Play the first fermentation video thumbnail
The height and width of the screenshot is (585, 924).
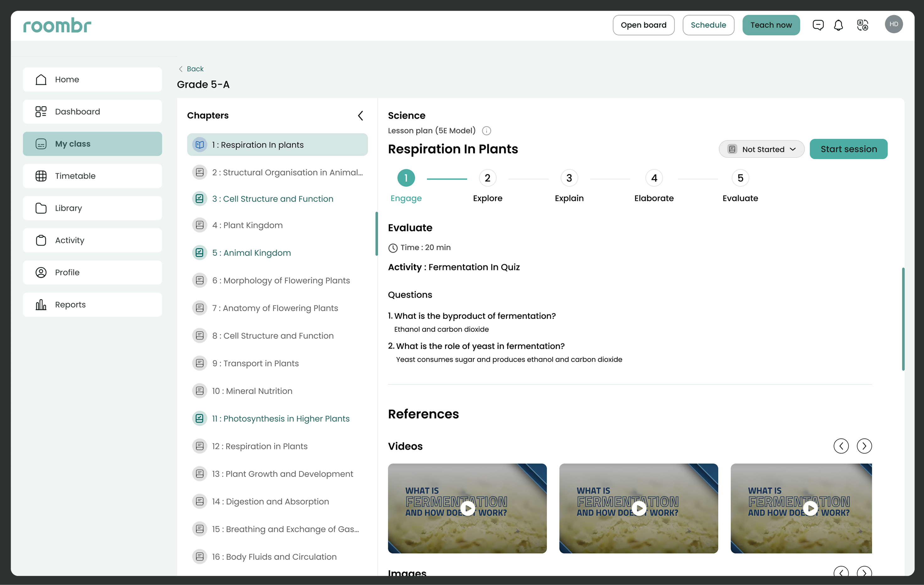(467, 508)
